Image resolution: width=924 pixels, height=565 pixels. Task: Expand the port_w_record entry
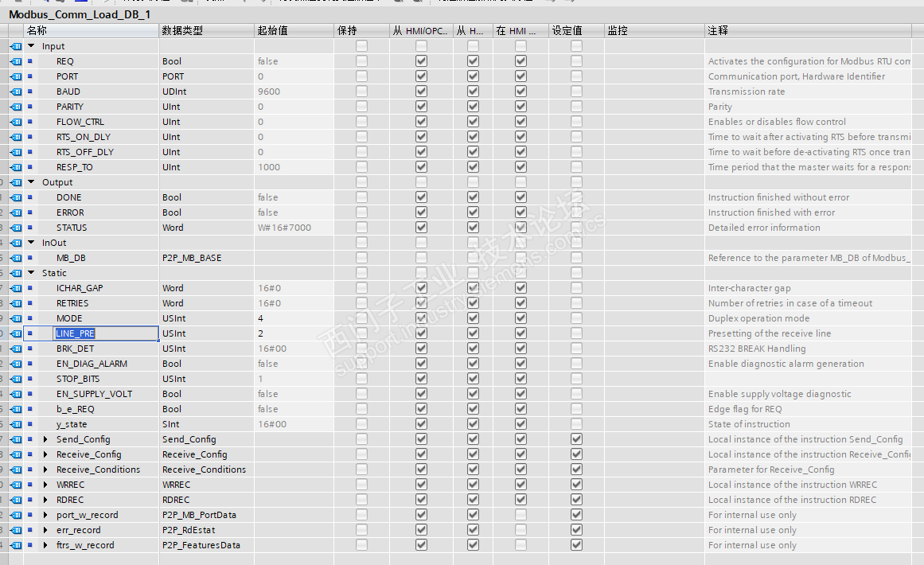[45, 515]
